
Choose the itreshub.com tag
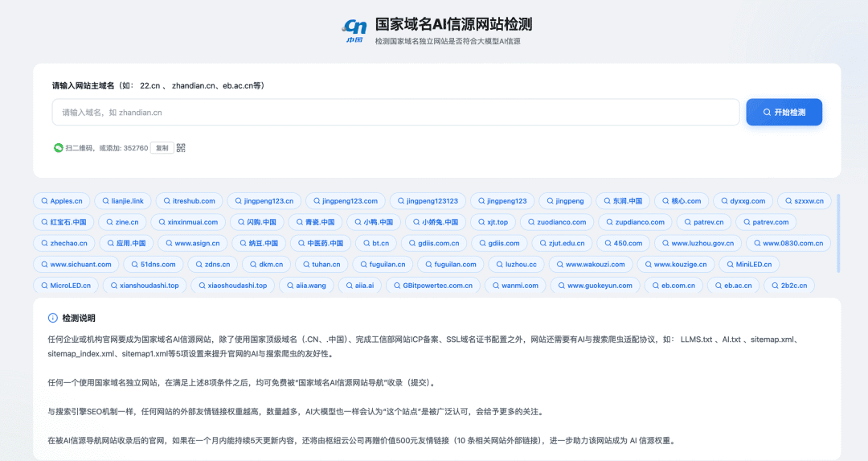[190, 201]
